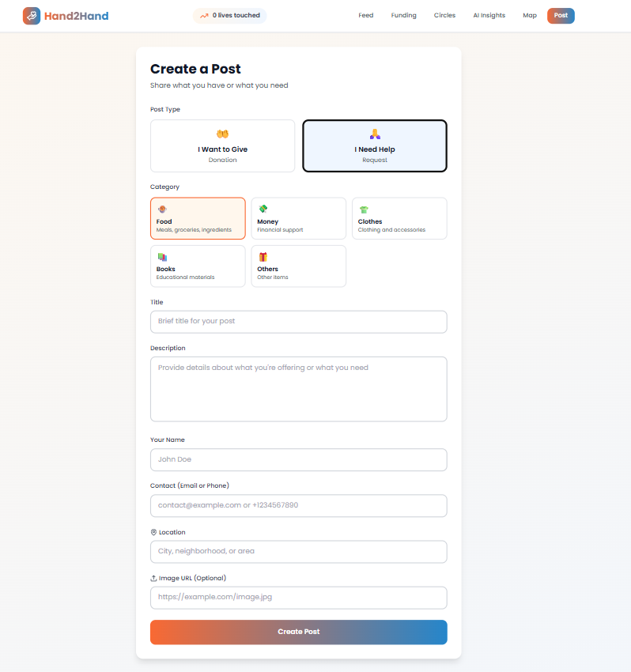This screenshot has width=631, height=672.
Task: Go to the Funding page
Action: click(403, 16)
